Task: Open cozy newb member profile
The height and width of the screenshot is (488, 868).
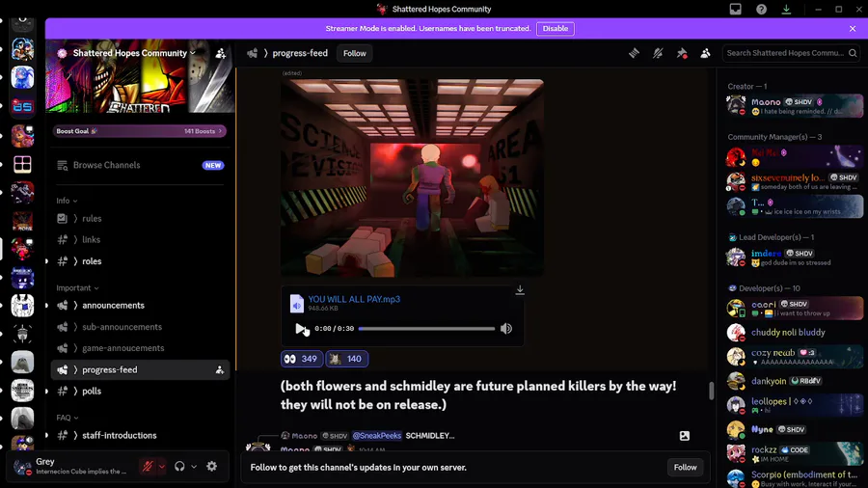Action: (x=794, y=357)
